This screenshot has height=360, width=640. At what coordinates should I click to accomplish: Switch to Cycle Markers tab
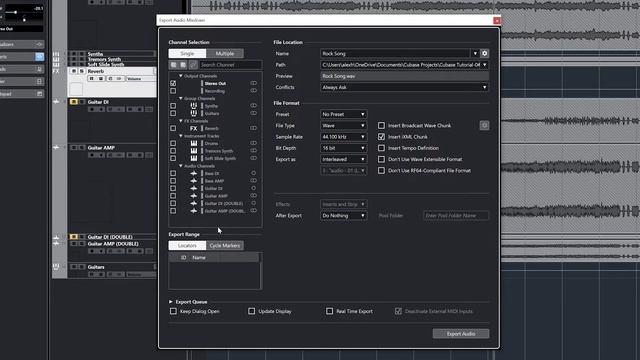224,245
